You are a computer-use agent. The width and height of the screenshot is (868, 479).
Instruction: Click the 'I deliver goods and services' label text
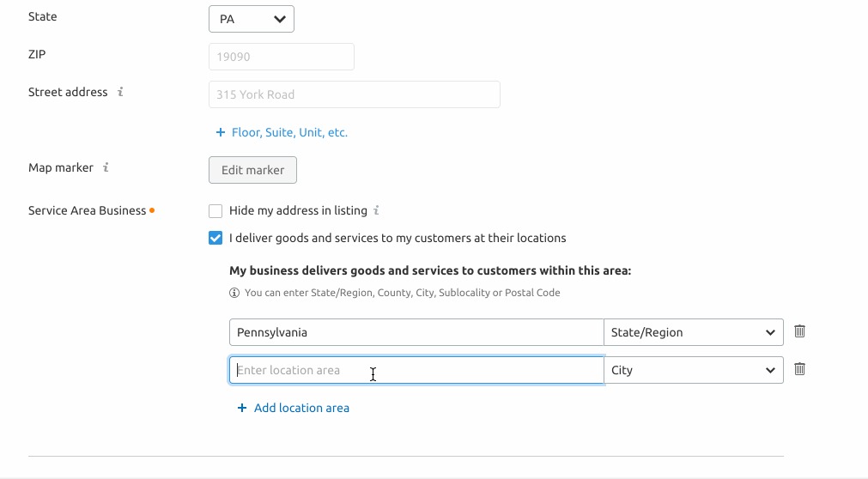(x=398, y=238)
